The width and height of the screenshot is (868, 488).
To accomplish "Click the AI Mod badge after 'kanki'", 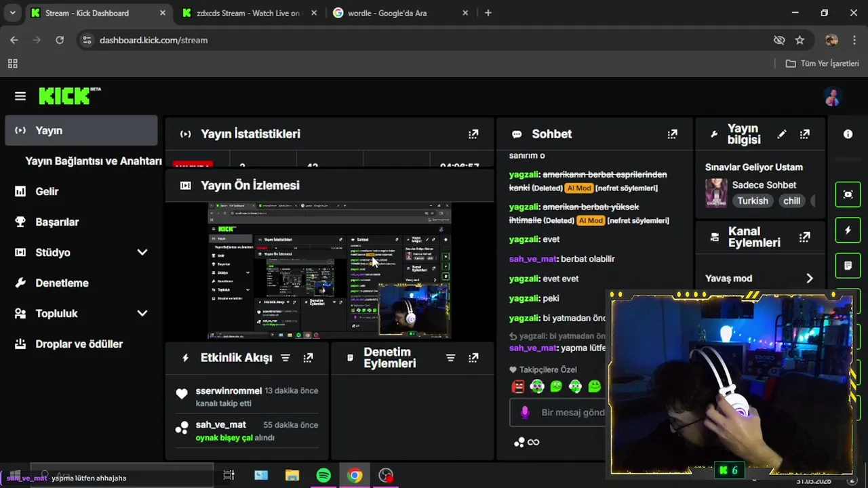I will click(x=579, y=188).
